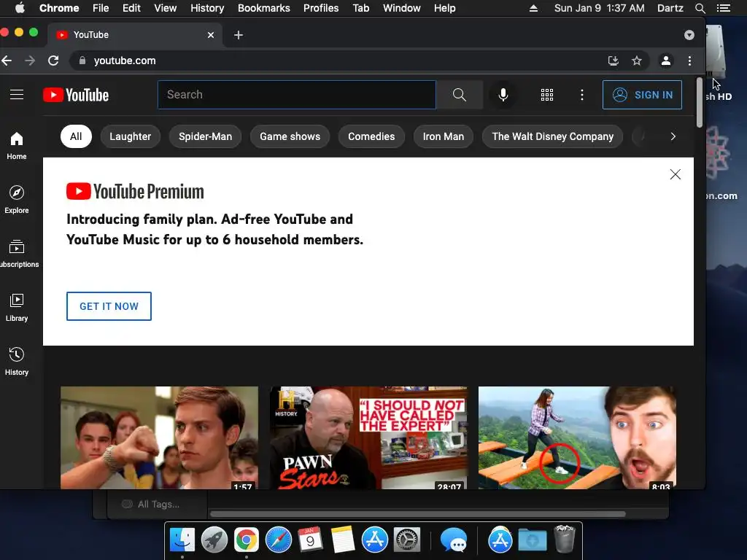747x560 pixels.
Task: View site info lock icon
Action: coord(82,61)
